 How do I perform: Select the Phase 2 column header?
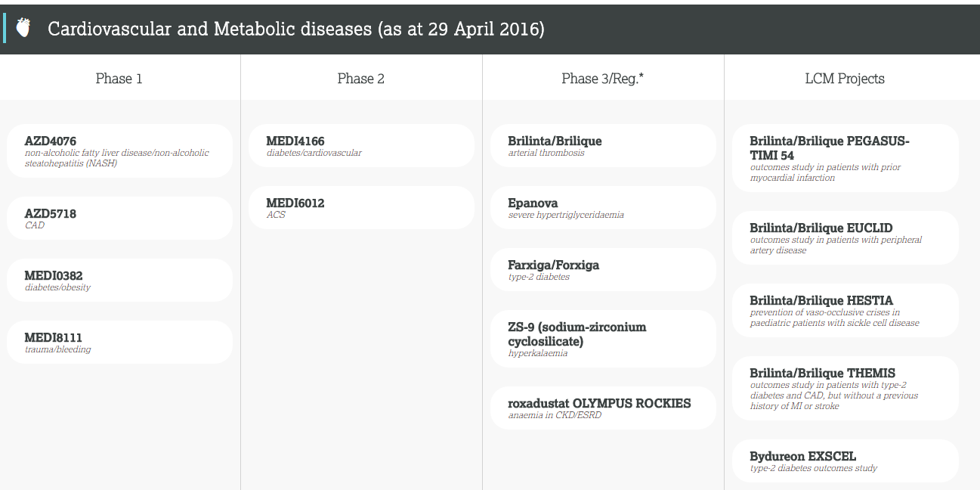click(361, 78)
